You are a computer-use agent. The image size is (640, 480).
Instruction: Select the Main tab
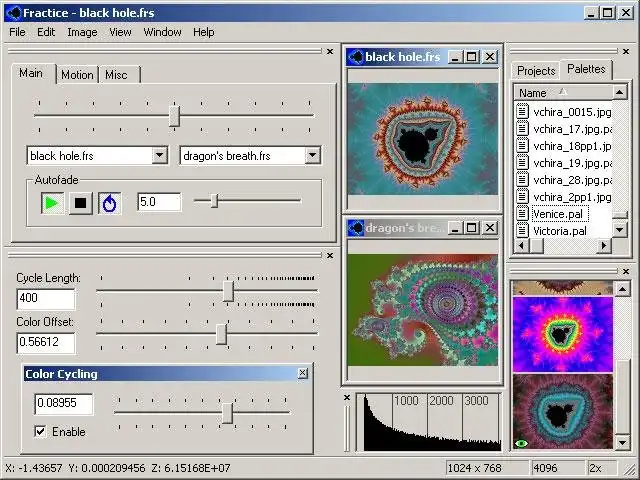(x=33, y=73)
